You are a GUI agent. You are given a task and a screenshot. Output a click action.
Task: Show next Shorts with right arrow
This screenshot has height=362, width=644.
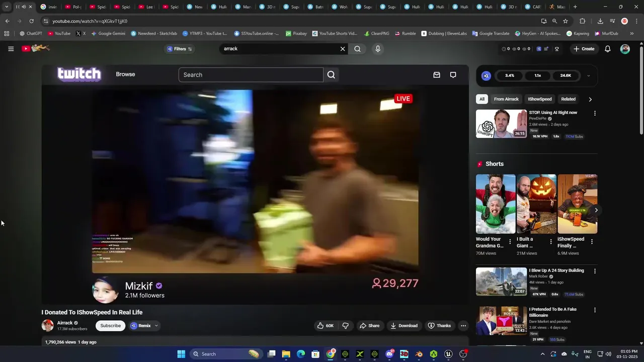tap(596, 210)
